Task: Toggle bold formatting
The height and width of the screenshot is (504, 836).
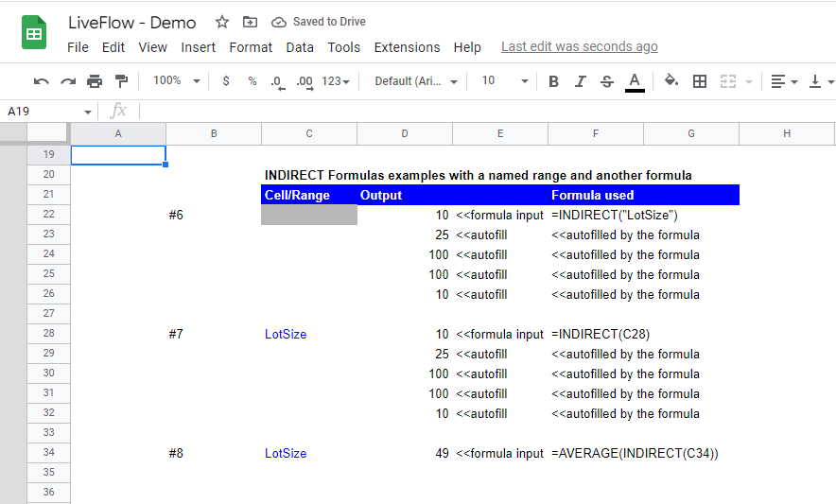Action: (553, 81)
